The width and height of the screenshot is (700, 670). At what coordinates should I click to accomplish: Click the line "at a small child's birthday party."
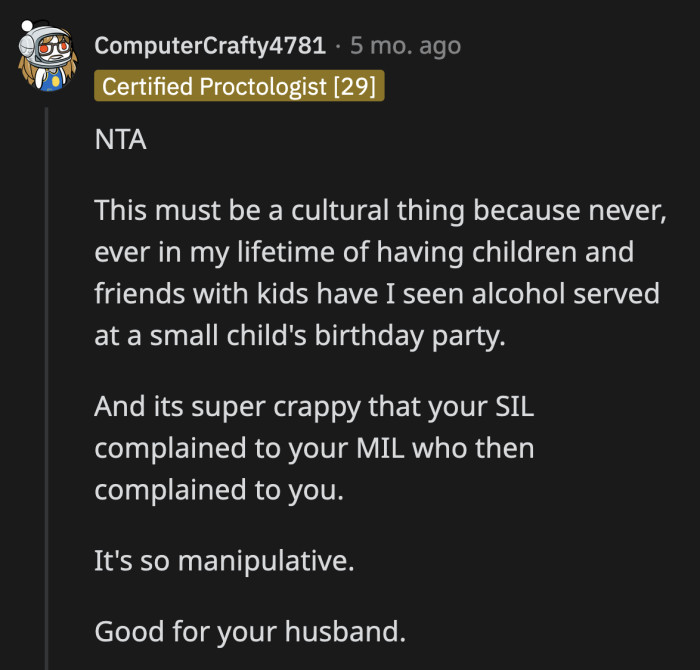pos(301,337)
